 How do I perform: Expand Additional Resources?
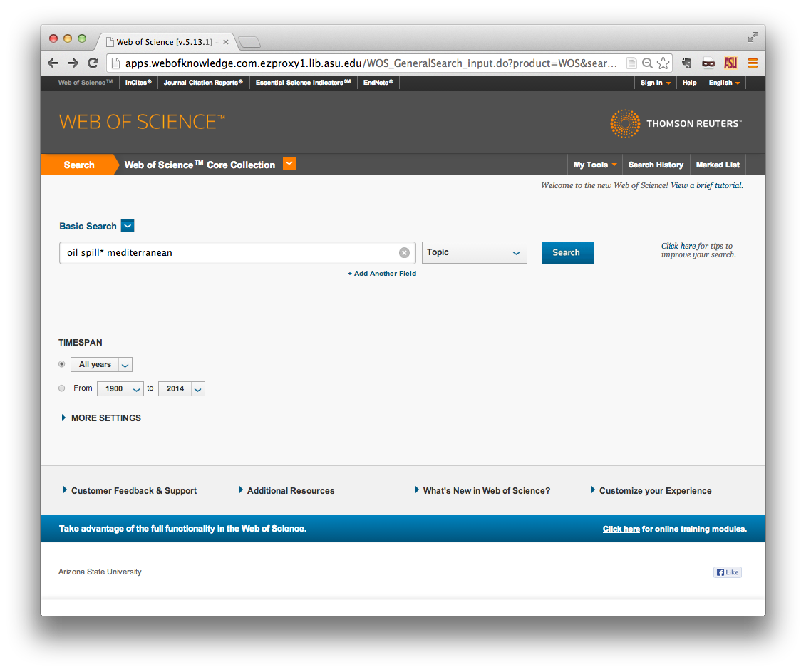click(286, 490)
